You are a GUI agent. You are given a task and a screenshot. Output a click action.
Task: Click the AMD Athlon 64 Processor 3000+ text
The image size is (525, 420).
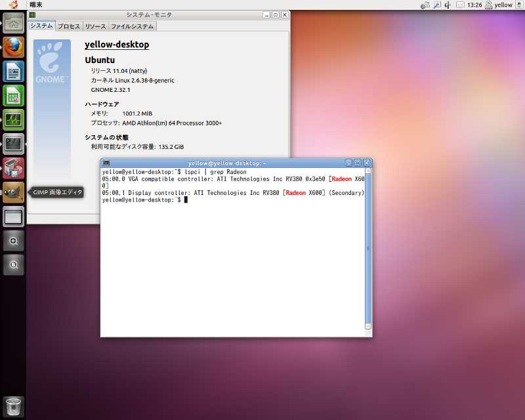(x=172, y=123)
